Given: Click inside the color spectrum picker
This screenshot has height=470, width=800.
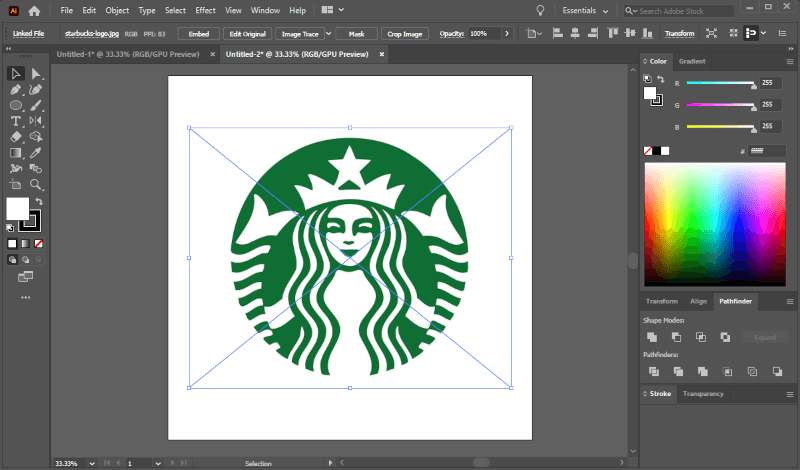Looking at the screenshot, I should coord(715,224).
